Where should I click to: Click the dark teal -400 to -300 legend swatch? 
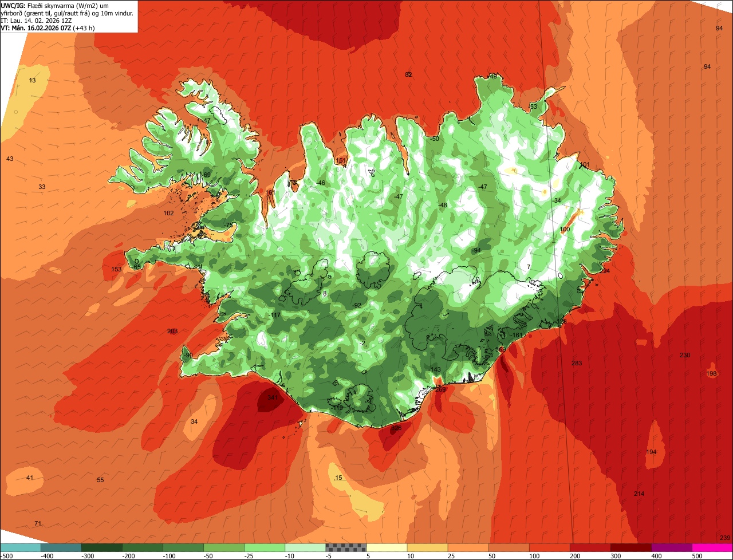[x=61, y=547]
